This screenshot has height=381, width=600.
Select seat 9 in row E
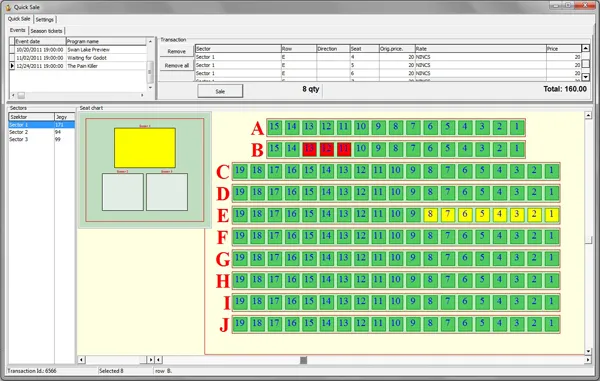413,215
